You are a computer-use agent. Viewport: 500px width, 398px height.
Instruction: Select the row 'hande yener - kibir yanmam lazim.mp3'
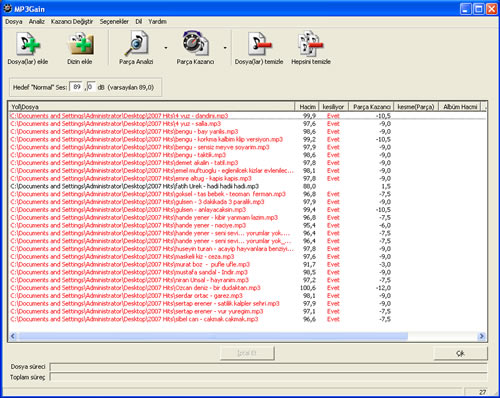coord(247,218)
